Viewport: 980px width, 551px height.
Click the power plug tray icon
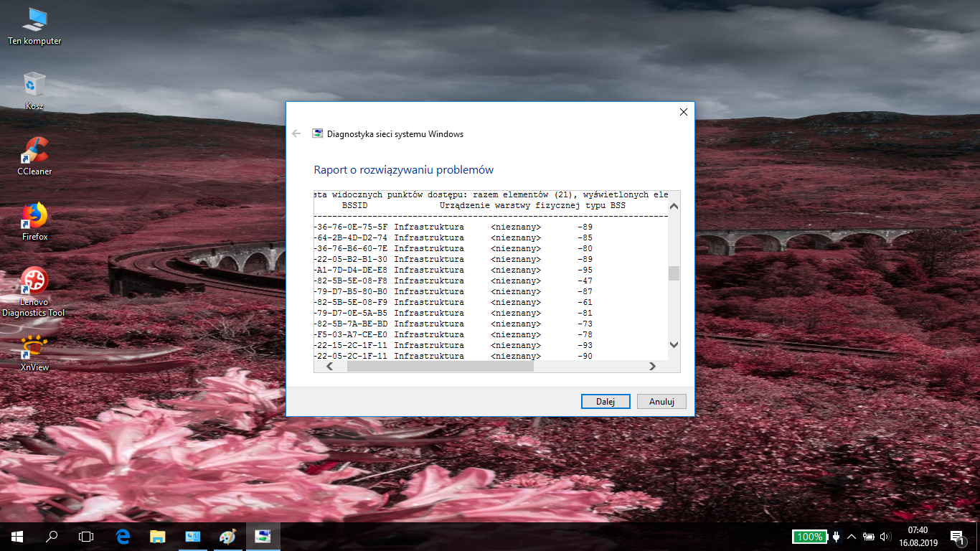coord(836,537)
